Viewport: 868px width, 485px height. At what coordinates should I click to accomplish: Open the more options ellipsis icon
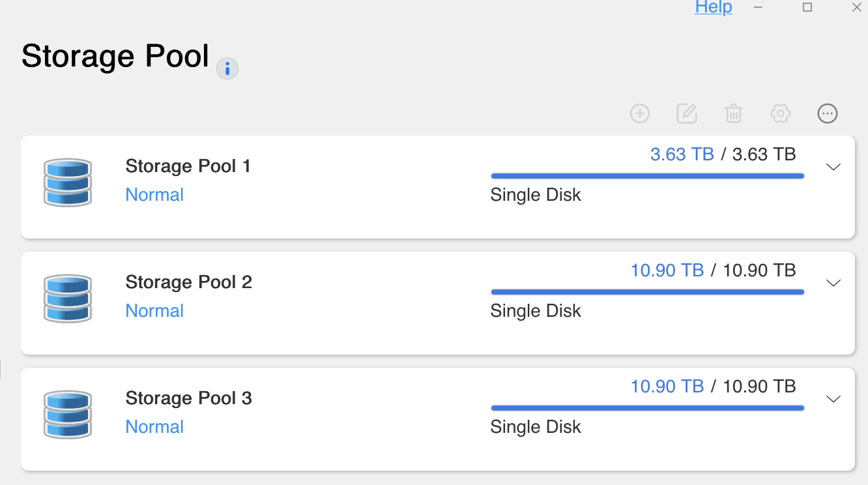(828, 113)
